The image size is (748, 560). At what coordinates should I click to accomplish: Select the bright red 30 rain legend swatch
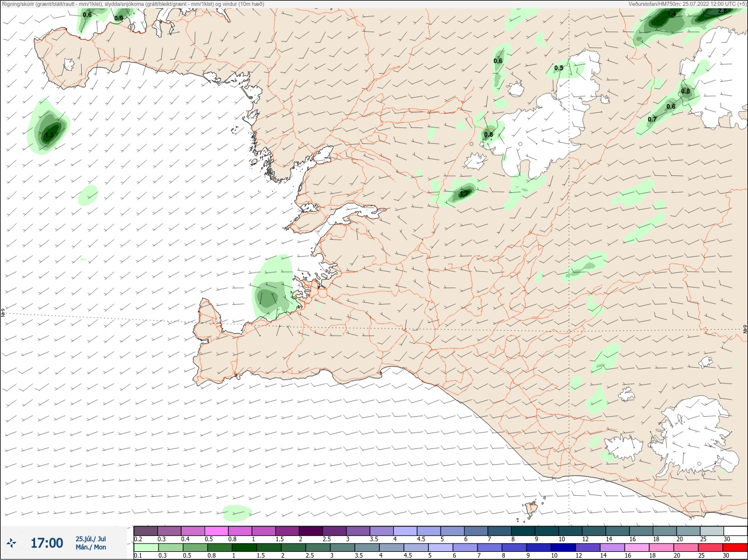[x=735, y=548]
